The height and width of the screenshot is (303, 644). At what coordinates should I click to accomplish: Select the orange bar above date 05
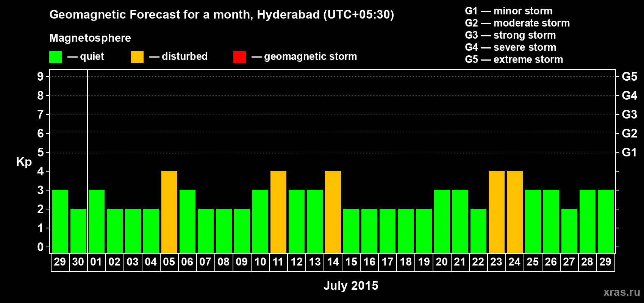(169, 212)
